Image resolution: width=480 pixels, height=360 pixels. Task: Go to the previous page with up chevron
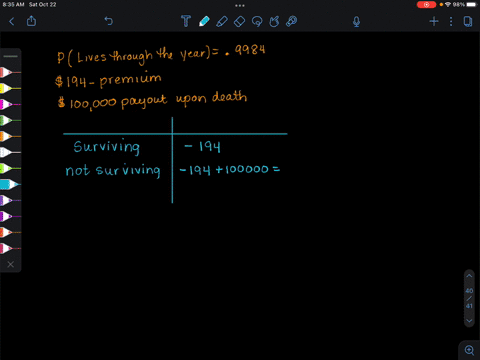[469, 276]
